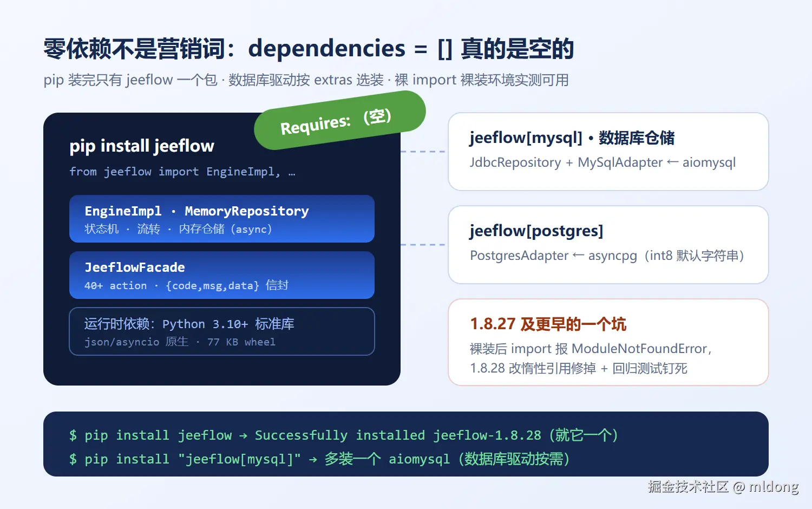Click the 'from jeeflow import EngineImpl' code line
The image size is (812, 509).
[182, 172]
